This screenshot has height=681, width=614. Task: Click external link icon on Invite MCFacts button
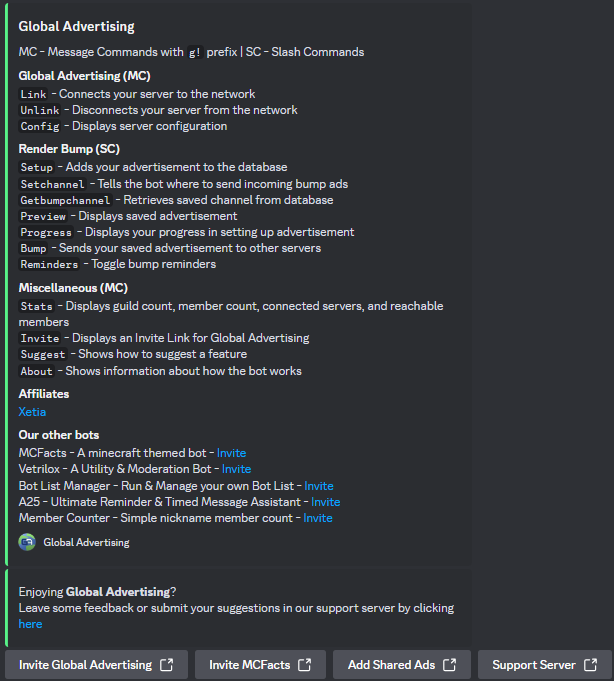click(x=304, y=664)
